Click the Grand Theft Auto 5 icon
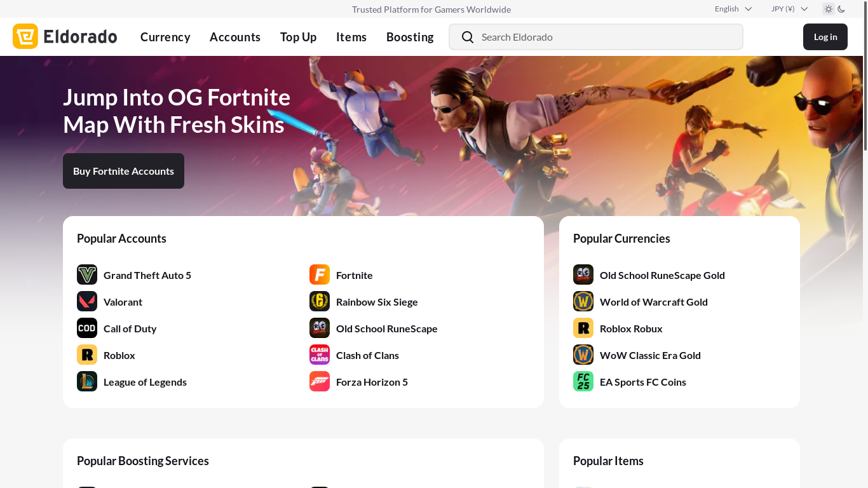The width and height of the screenshot is (868, 488). (87, 274)
